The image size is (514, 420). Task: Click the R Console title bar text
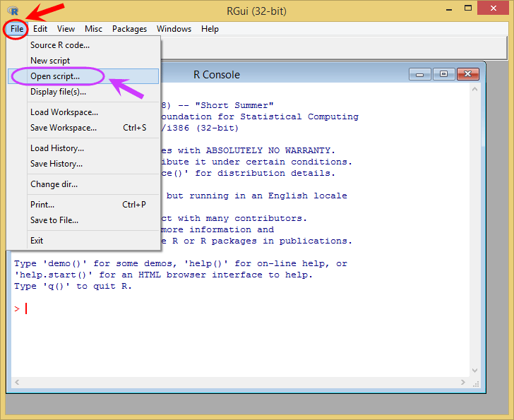coord(217,75)
